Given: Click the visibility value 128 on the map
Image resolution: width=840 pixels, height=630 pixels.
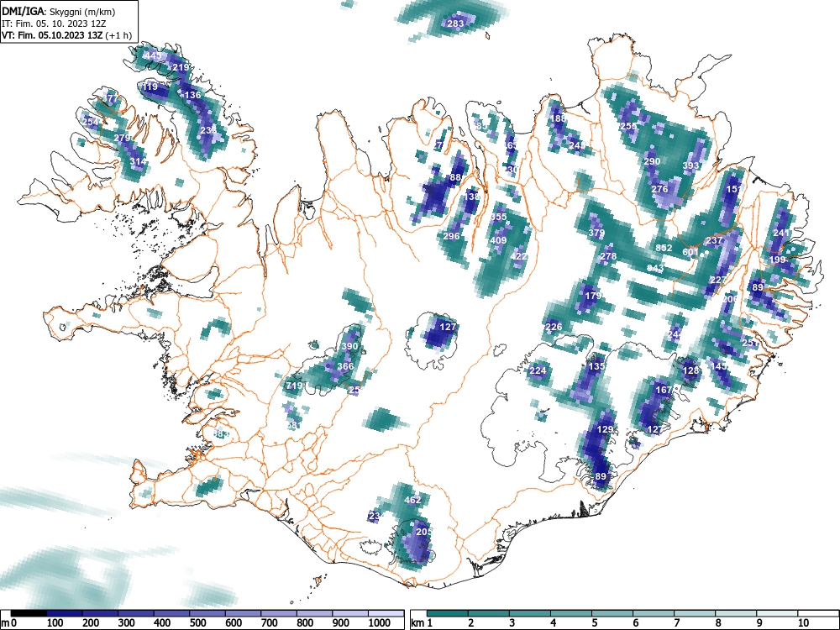Looking at the screenshot, I should (691, 370).
